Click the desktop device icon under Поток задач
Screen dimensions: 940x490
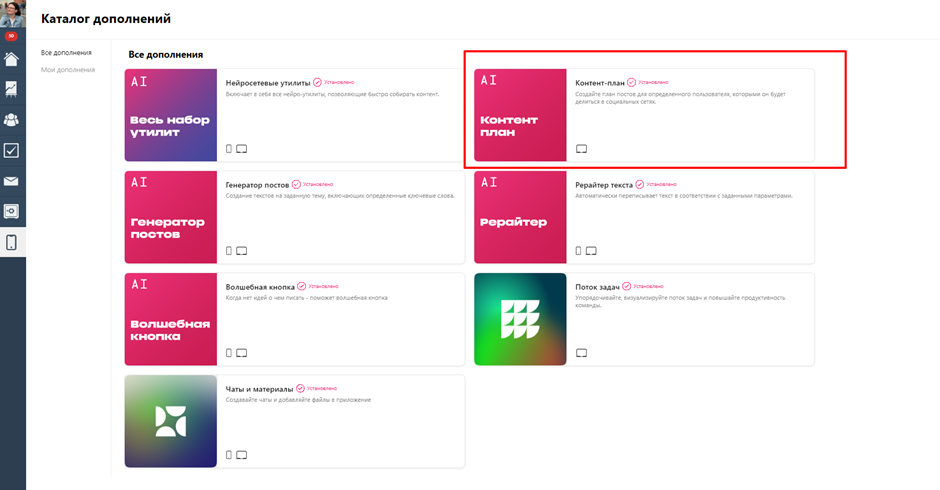(582, 353)
